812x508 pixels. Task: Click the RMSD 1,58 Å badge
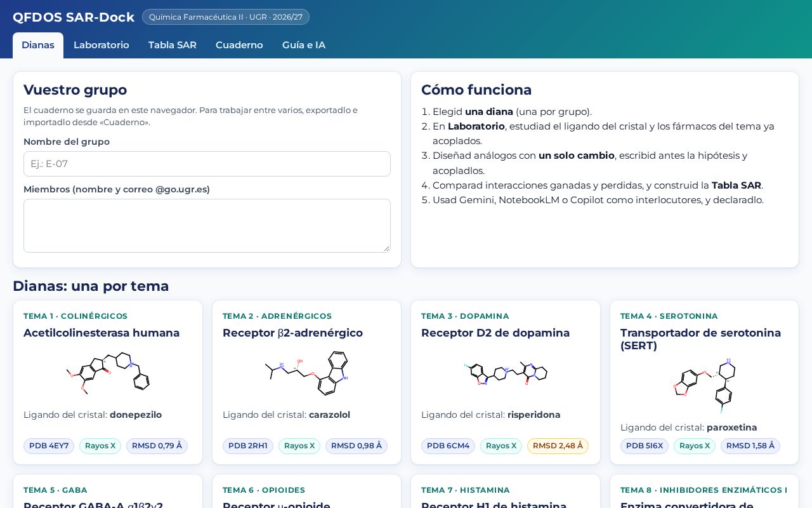click(x=750, y=446)
